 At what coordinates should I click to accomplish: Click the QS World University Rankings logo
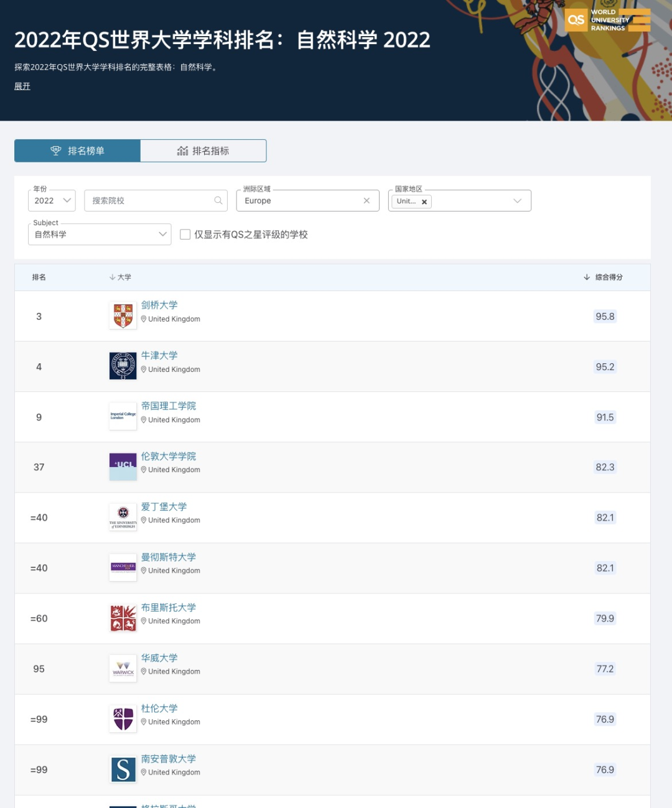click(x=607, y=20)
